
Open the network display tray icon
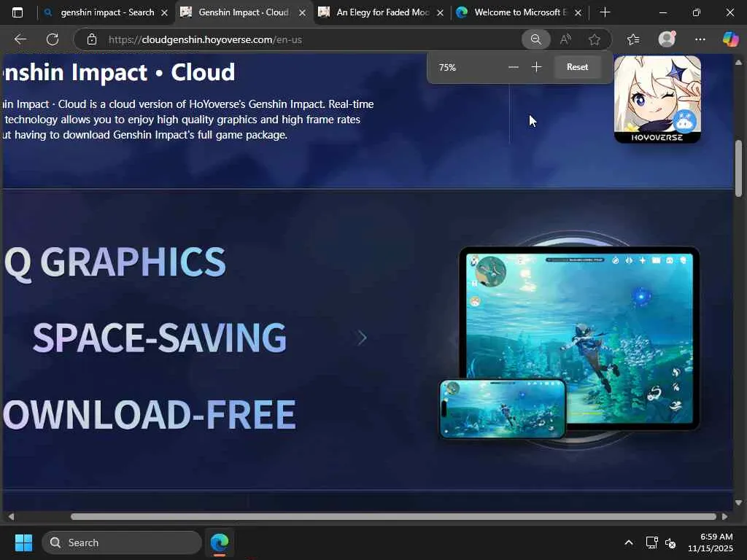click(651, 542)
